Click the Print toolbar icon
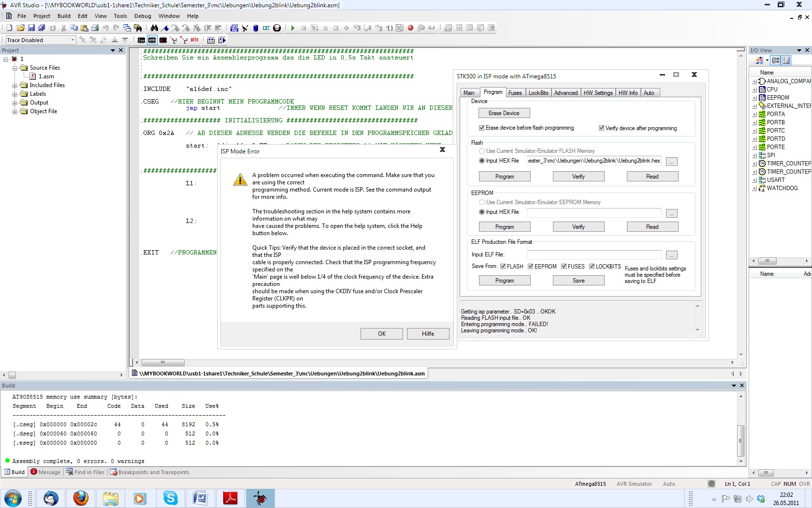 [x=95, y=28]
